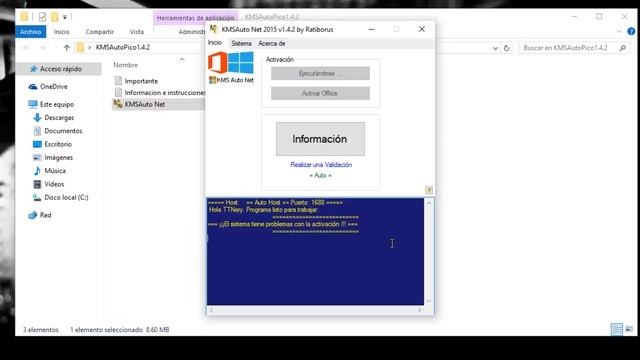The height and width of the screenshot is (360, 640).
Task: Select the Red network icon in the sidebar
Action: click(x=33, y=215)
